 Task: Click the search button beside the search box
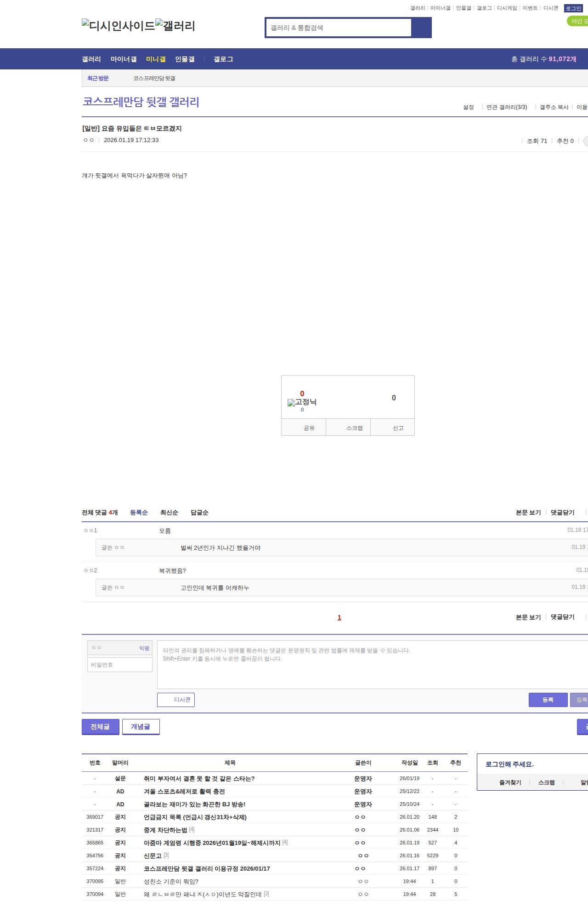tap(421, 28)
